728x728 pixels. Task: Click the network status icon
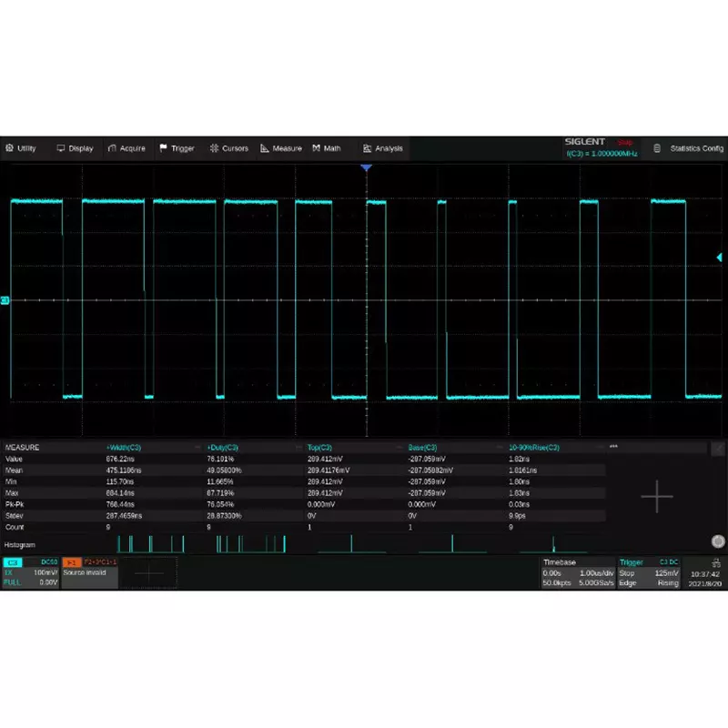(x=716, y=563)
